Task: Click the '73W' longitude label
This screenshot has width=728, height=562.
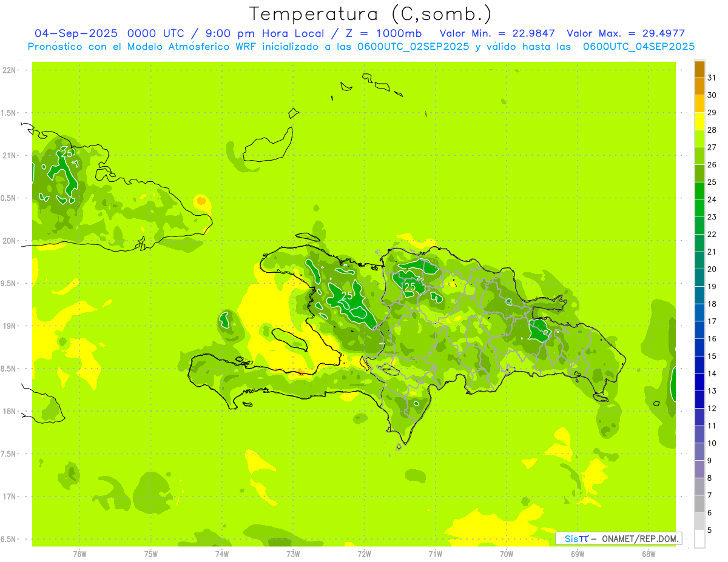Action: [293, 554]
